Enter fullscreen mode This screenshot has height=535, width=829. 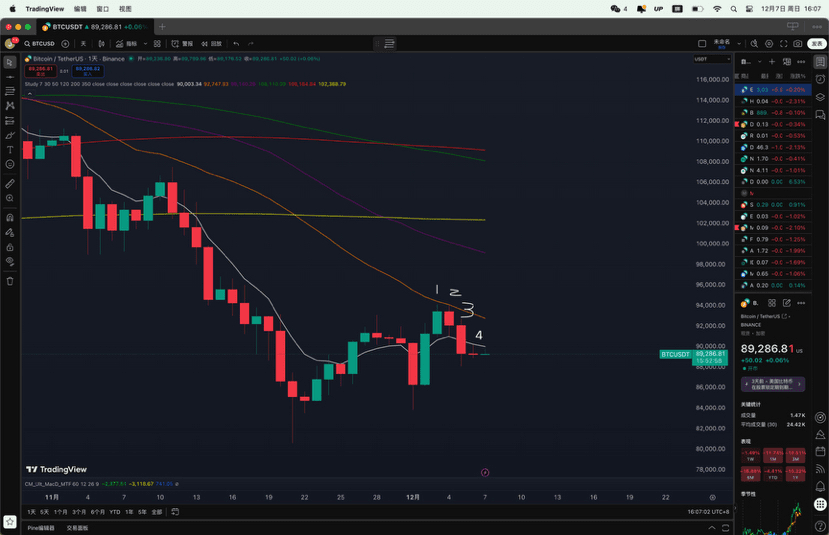pos(784,44)
